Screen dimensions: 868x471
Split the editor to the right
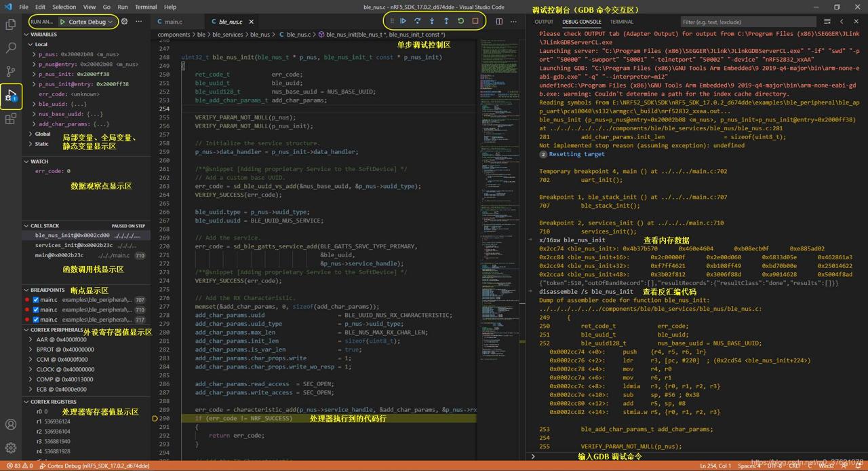[499, 22]
